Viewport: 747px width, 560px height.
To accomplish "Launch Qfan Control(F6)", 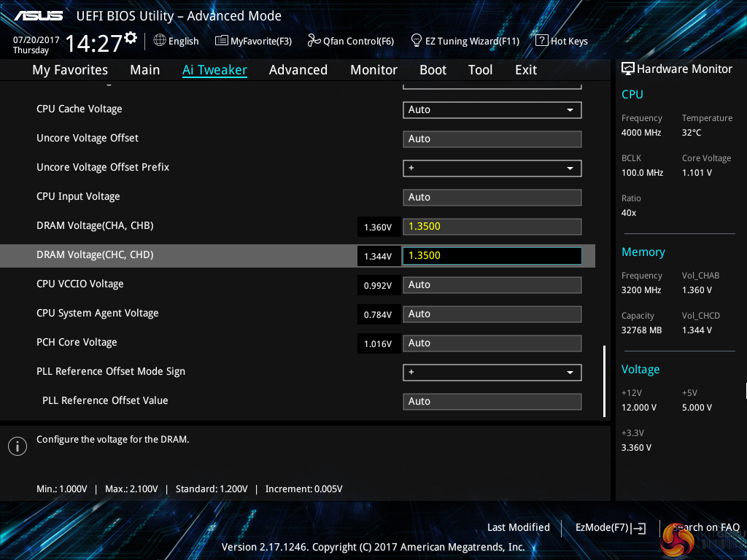I will point(351,41).
